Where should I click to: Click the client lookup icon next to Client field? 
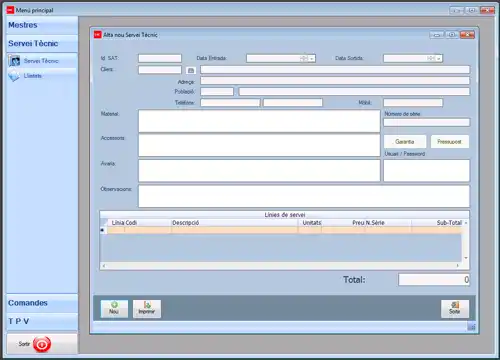(x=191, y=70)
